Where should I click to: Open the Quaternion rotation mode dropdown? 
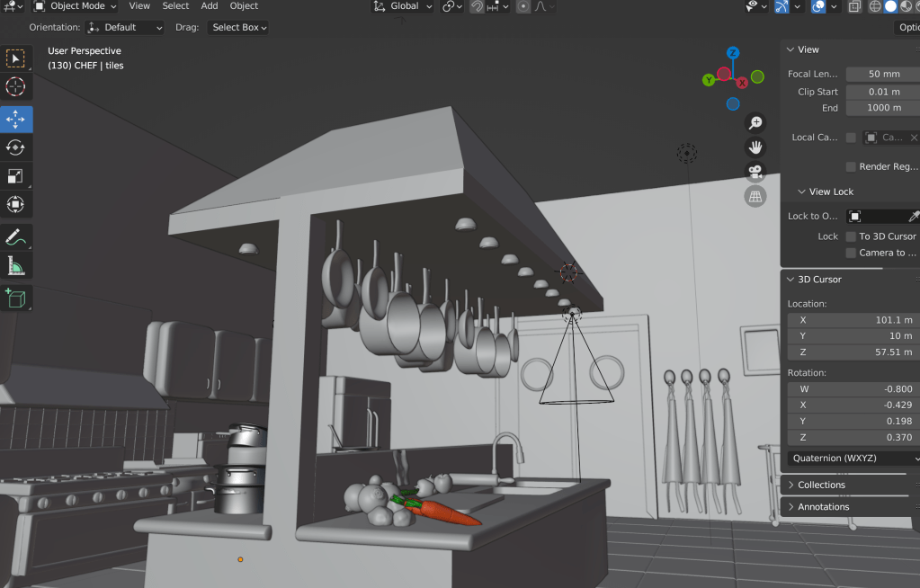click(x=853, y=459)
